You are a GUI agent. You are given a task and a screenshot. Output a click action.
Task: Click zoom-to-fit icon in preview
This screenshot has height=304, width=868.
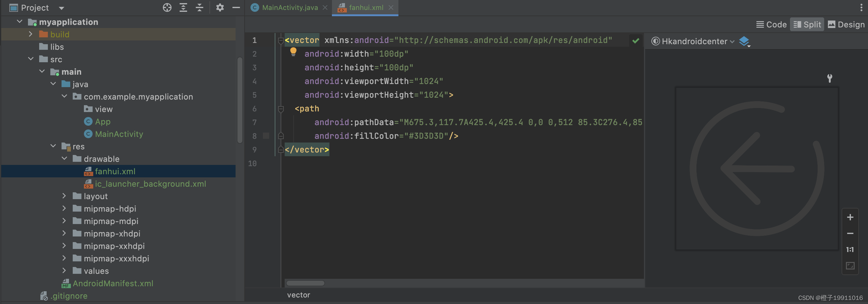coord(850,265)
